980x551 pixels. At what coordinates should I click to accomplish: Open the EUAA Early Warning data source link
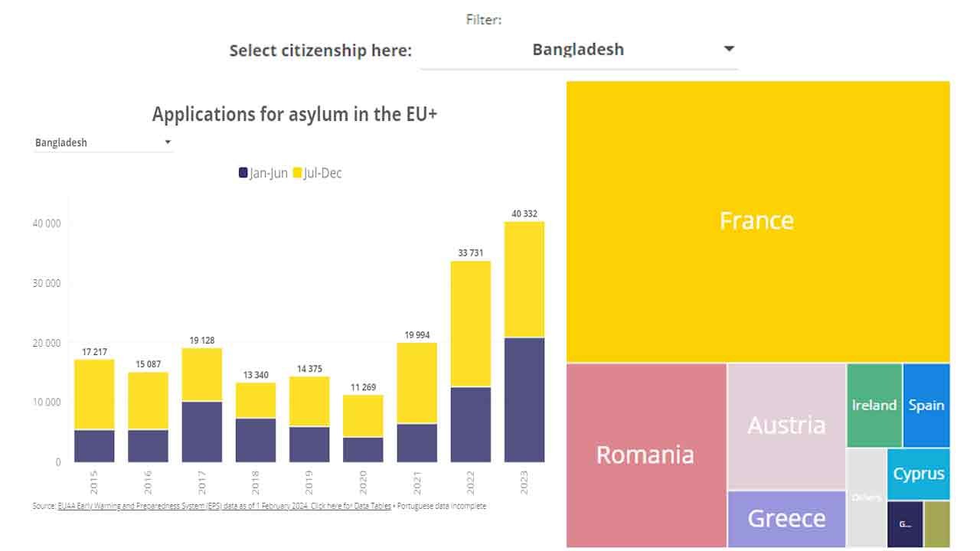point(224,506)
